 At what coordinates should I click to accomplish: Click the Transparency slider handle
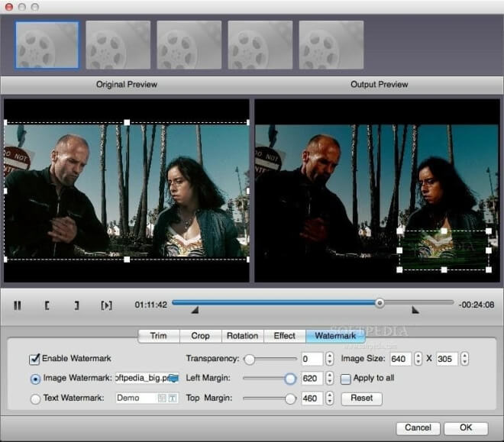249,359
